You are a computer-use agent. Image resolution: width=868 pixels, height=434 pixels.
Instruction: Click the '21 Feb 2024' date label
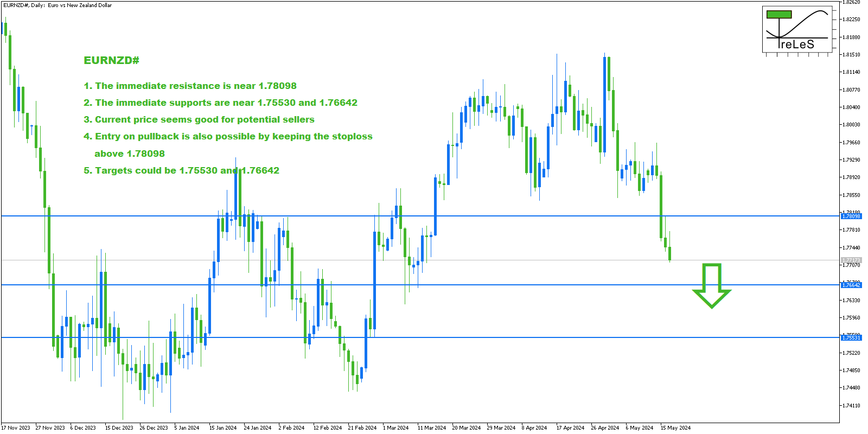pyautogui.click(x=362, y=428)
